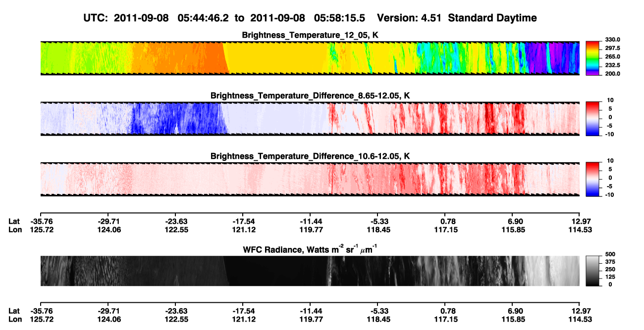This screenshot has width=644, height=330.
Task: Click the Brightness_Temperature_12_05 plot title
Action: point(310,35)
